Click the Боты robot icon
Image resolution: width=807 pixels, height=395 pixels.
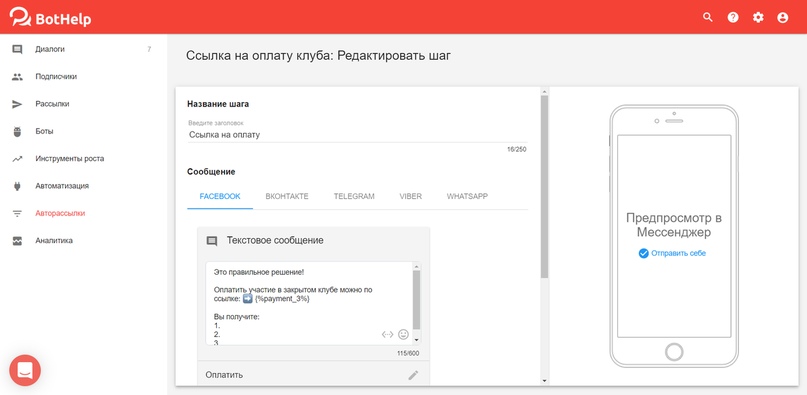tap(17, 131)
